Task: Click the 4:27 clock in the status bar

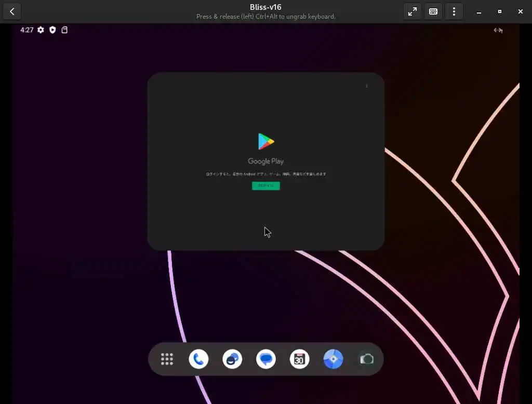Action: 27,30
